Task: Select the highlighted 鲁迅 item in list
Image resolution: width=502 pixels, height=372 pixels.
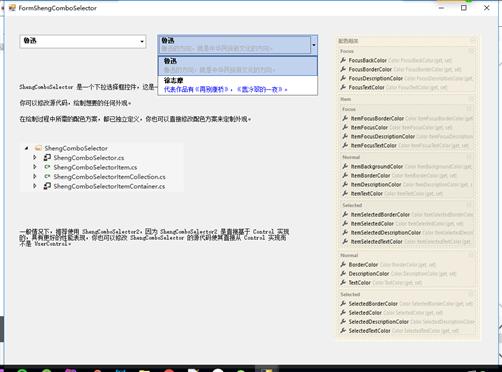Action: click(237, 66)
